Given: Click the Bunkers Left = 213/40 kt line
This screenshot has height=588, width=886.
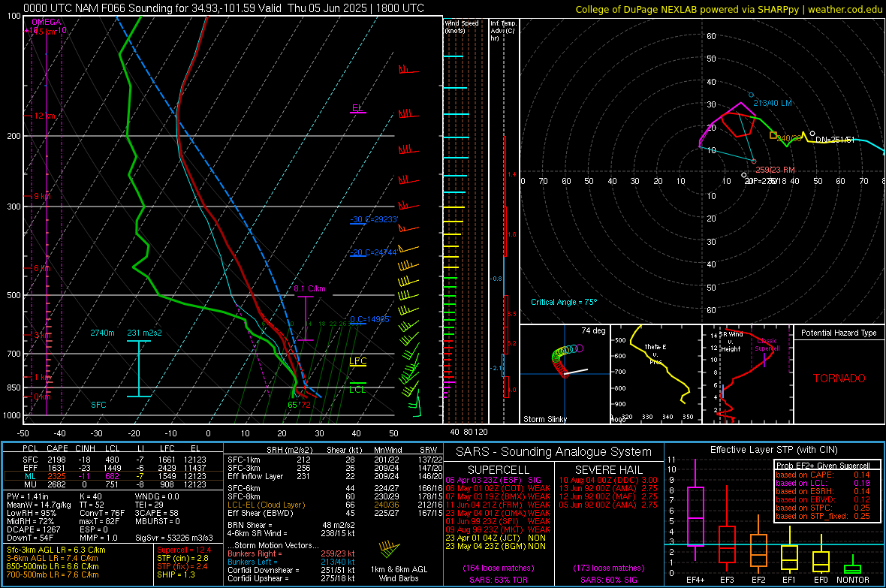Looking at the screenshot, I should [291, 562].
